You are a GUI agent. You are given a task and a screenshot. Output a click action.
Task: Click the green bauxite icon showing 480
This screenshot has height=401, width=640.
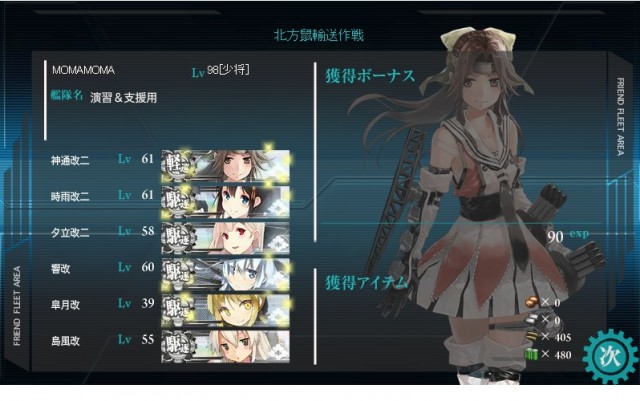(x=532, y=354)
